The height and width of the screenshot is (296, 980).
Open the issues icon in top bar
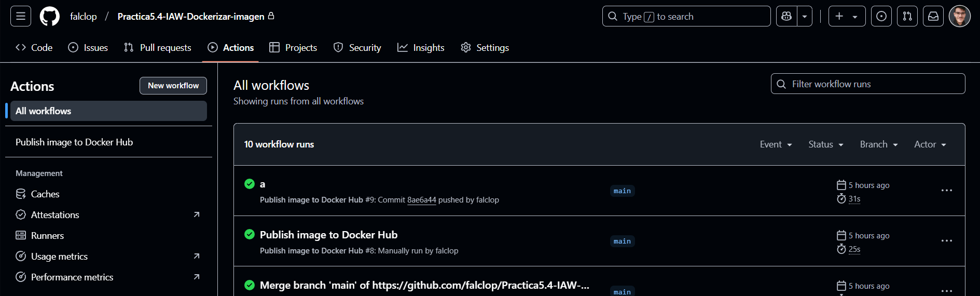click(881, 16)
